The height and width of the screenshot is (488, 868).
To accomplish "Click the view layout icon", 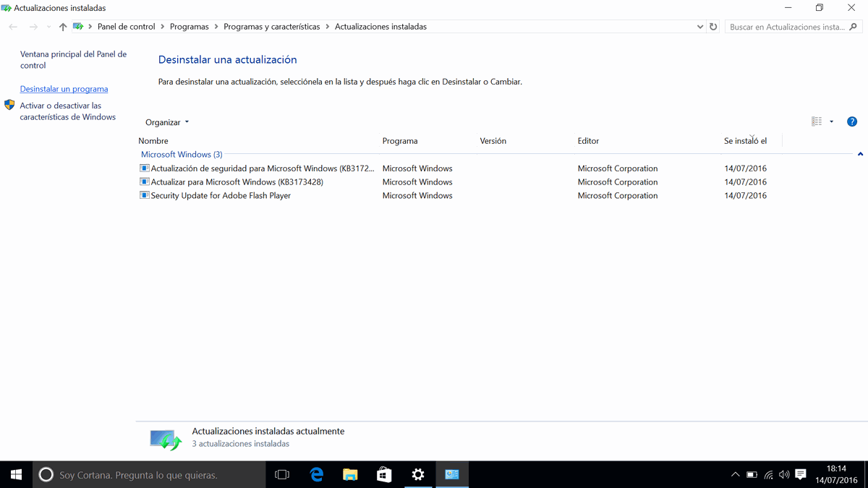I will (x=817, y=121).
